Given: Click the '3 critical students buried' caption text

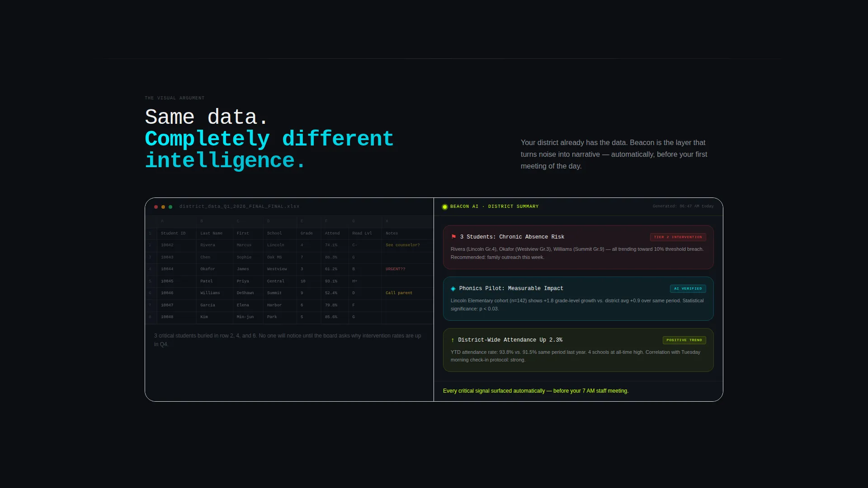Looking at the screenshot, I should coord(288,340).
